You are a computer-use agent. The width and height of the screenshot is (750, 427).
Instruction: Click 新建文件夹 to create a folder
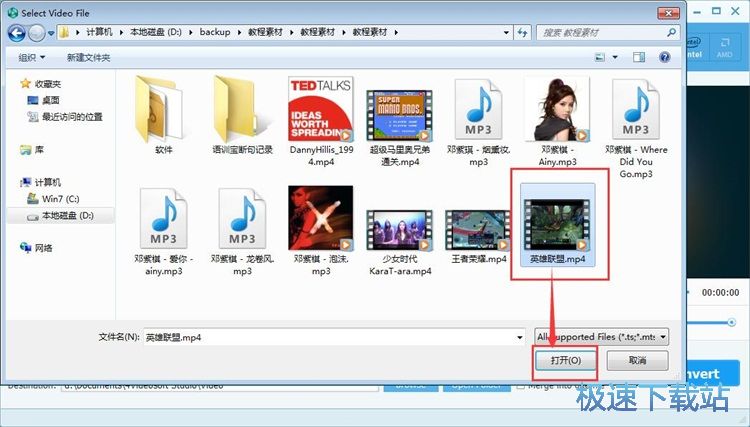coord(88,57)
